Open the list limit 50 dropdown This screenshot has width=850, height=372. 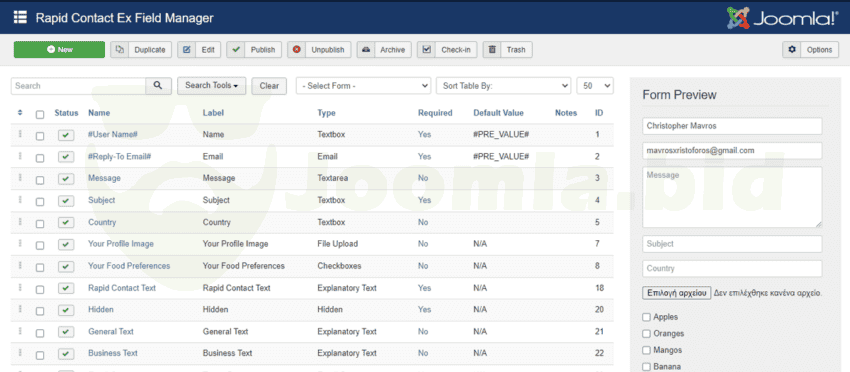coord(595,86)
